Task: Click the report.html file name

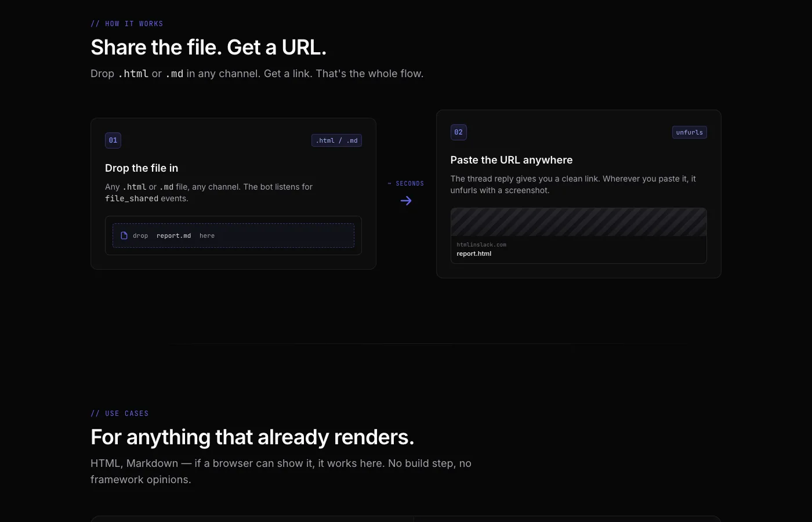Action: click(474, 253)
